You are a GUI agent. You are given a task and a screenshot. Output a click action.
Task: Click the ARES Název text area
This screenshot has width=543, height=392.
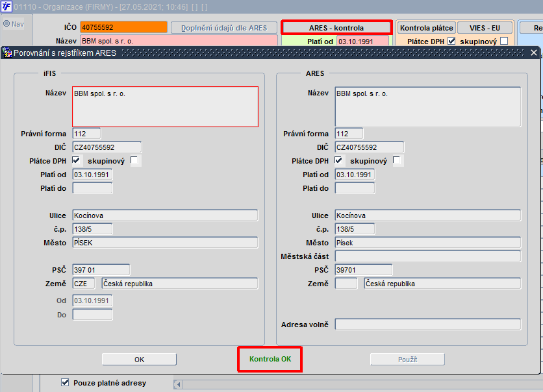coord(427,106)
